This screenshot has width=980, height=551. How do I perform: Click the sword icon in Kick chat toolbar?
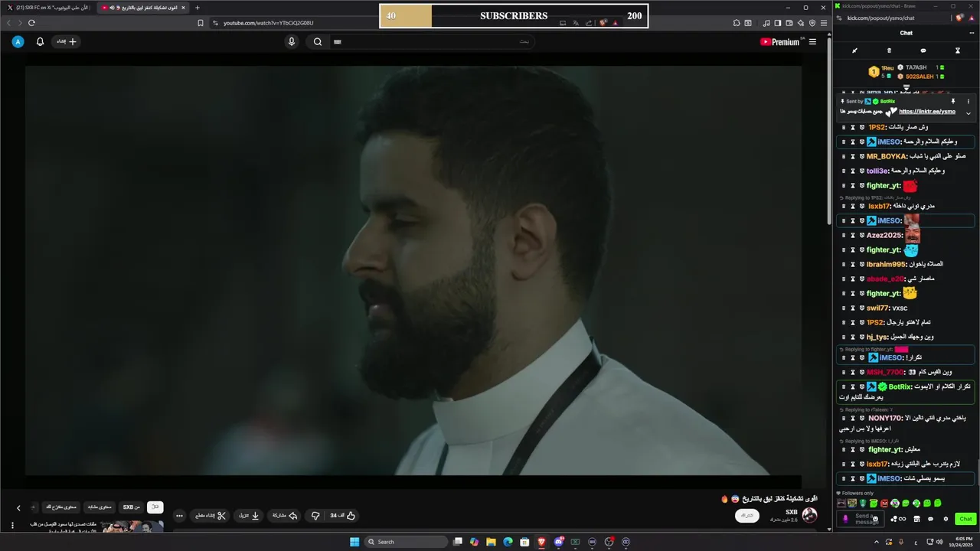[854, 51]
